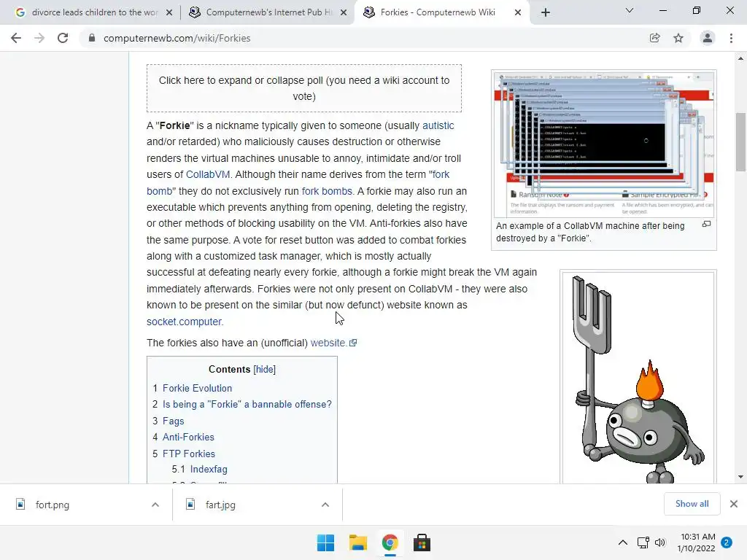Close the Computernewb's Internet Pub tab
Viewport: 747px width, 560px height.
pos(344,12)
